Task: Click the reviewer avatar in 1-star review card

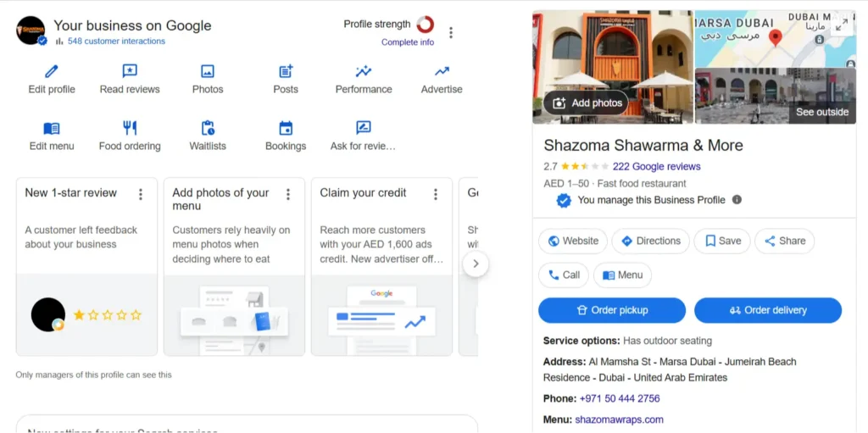Action: click(48, 314)
